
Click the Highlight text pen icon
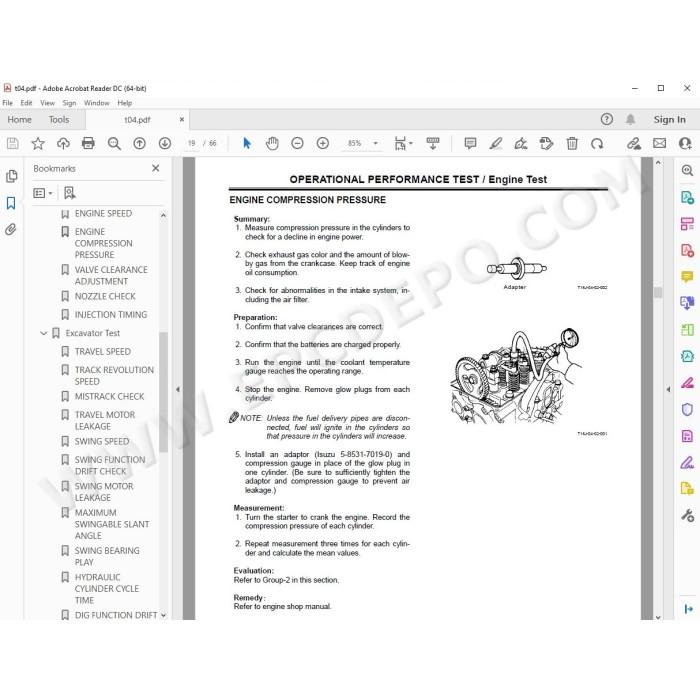click(496, 143)
